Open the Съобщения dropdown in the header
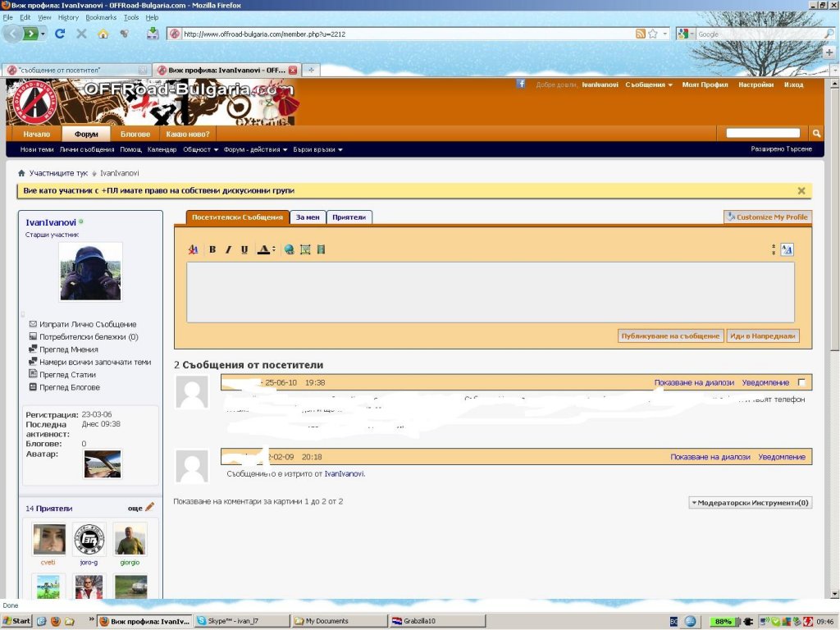This screenshot has height=630, width=840. 648,84
